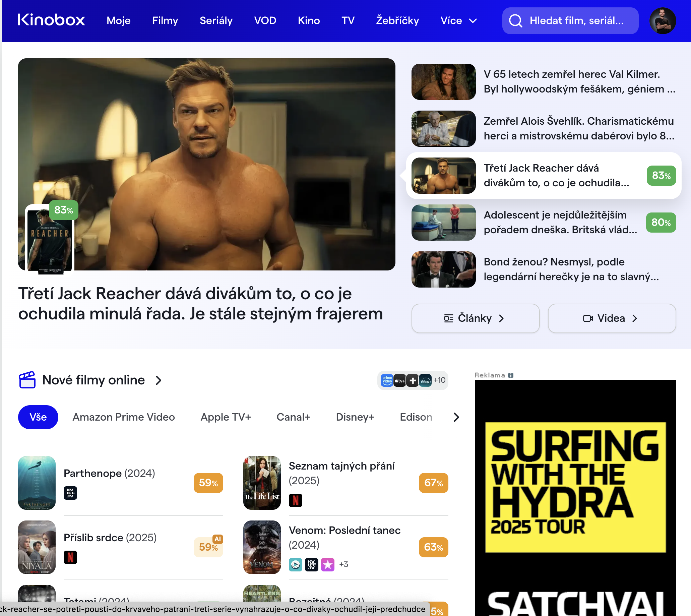Screen dimensions: 691x616
Task: Click the Netflix icon under Příslib srdce
Action: 70,557
